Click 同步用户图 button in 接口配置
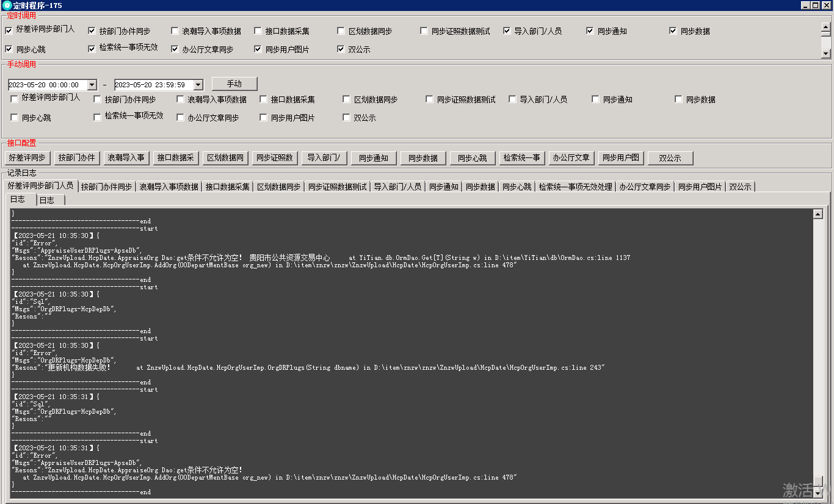The width and height of the screenshot is (834, 504). coord(621,158)
